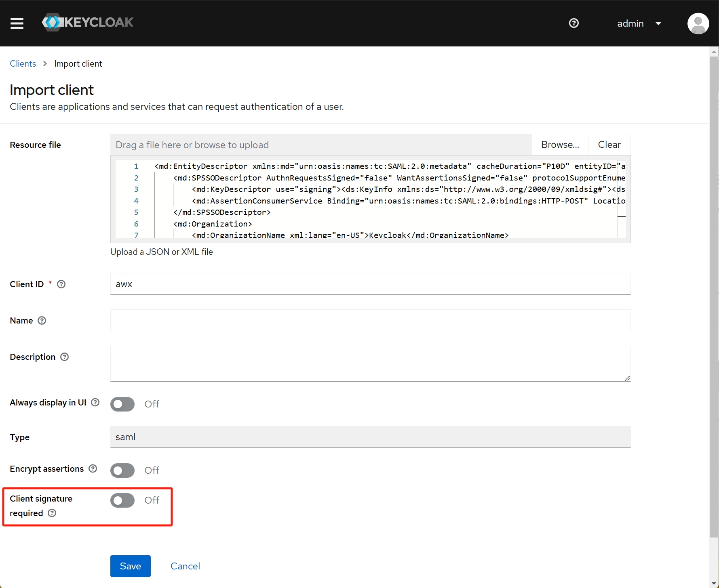Click the user avatar icon
719x588 pixels.
coord(698,23)
